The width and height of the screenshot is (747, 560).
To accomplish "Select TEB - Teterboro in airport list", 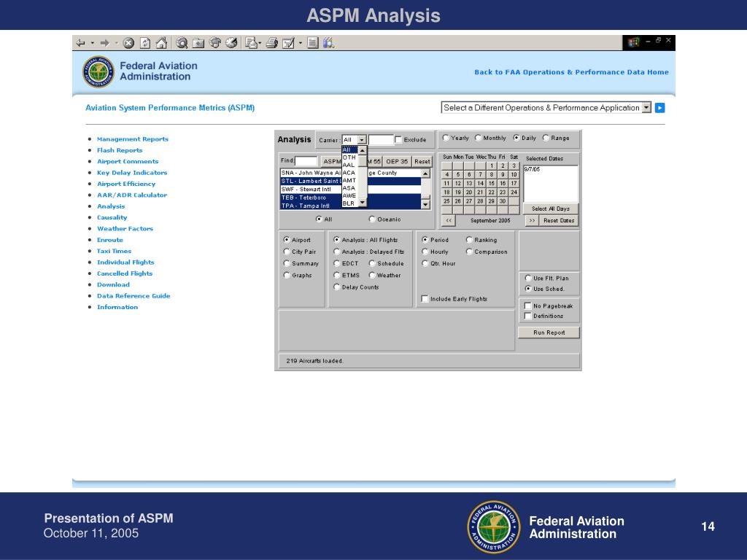I will point(351,198).
